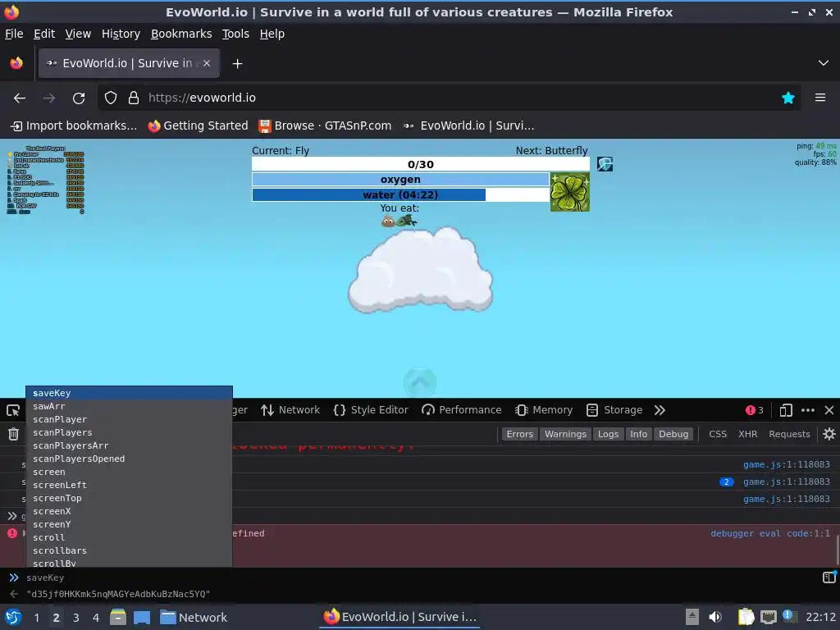Click the up-arrow circle button in game
Image resolution: width=840 pixels, height=630 pixels.
(420, 382)
